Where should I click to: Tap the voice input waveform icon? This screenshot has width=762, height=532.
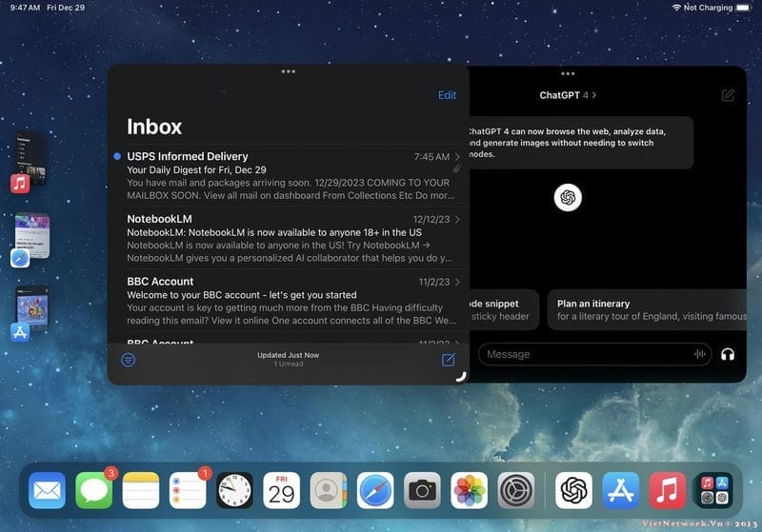701,354
